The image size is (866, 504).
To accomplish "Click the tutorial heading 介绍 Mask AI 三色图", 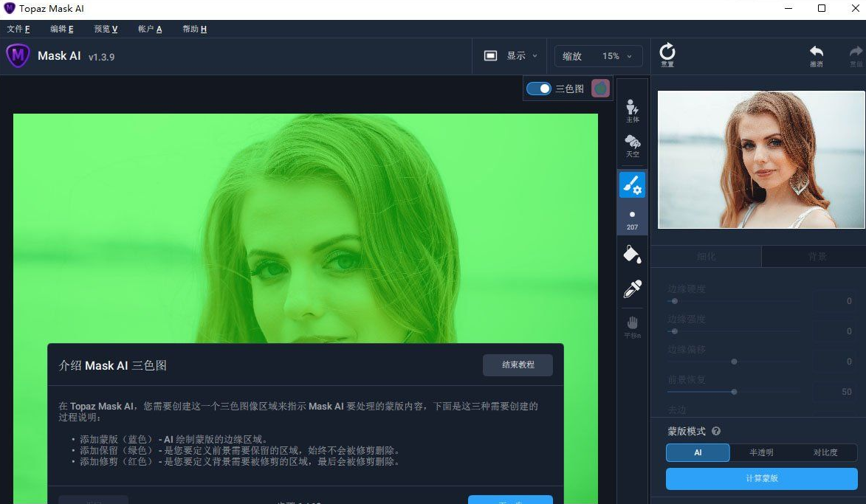I will pos(113,365).
